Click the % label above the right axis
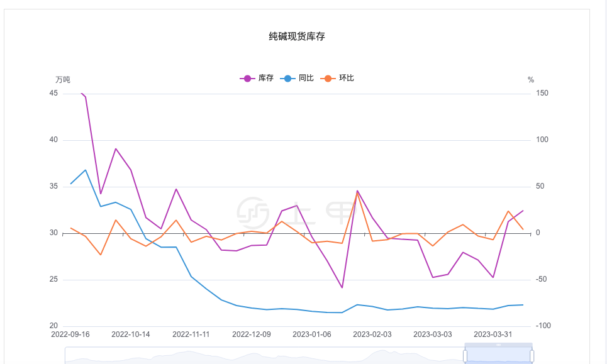This screenshot has height=364, width=607. (530, 80)
